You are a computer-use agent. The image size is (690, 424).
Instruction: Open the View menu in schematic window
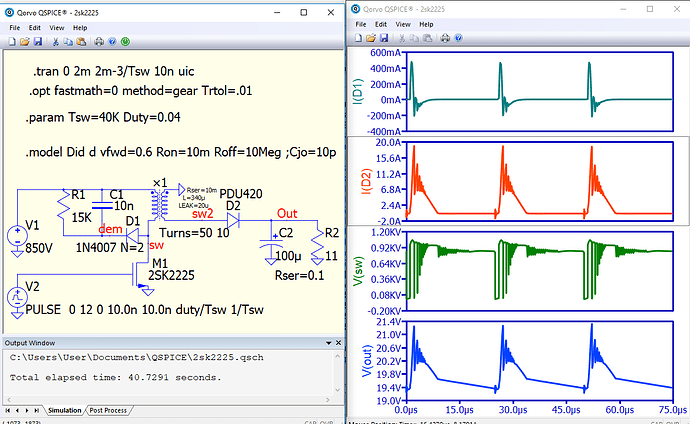57,27
